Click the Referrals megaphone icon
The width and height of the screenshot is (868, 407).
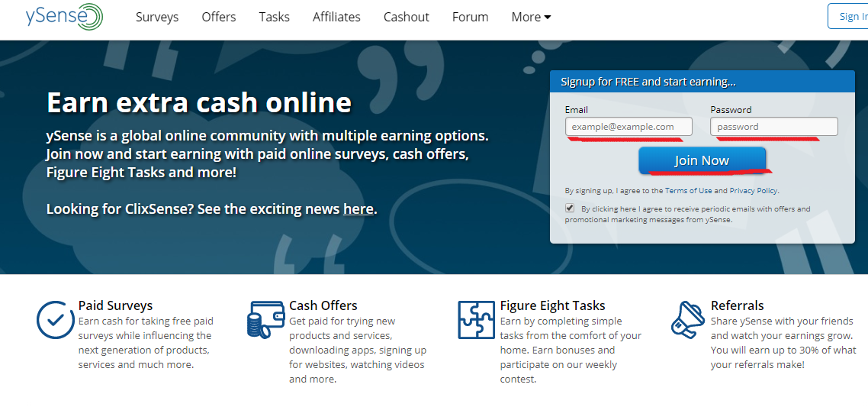point(687,319)
